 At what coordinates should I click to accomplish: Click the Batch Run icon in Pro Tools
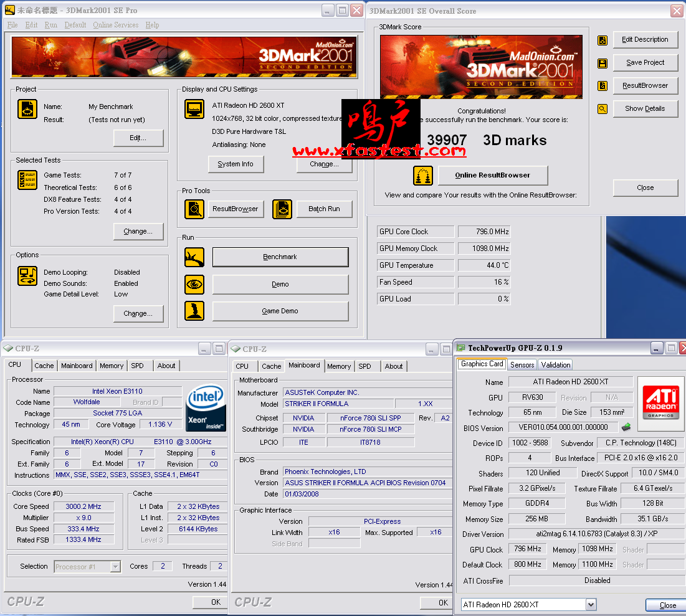click(282, 209)
